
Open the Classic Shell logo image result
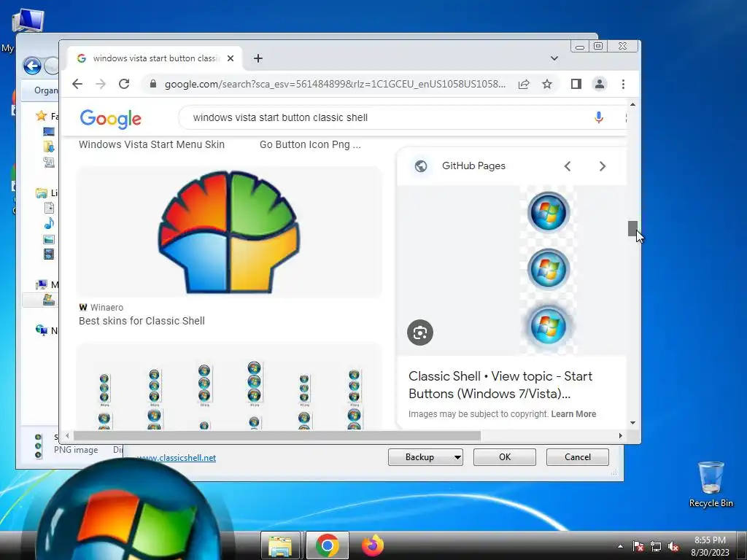[x=229, y=232]
